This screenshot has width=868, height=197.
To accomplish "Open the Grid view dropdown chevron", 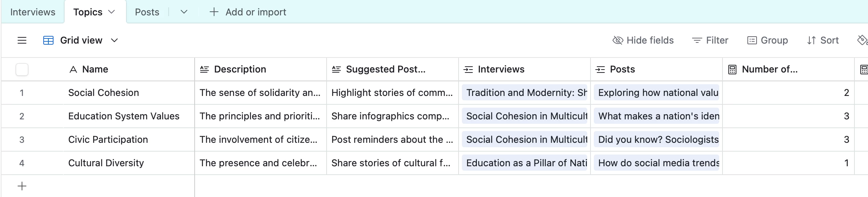I will coord(114,40).
